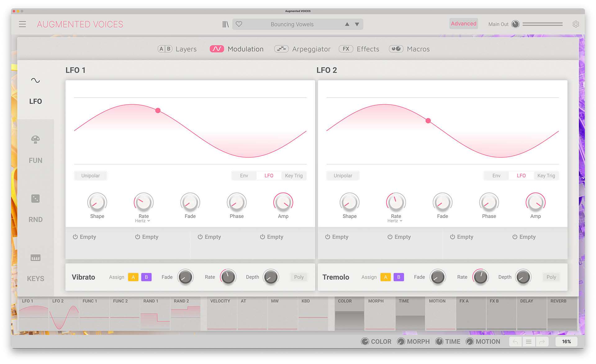
Task: Set LFO 1 mode to Key Trig
Action: point(294,175)
